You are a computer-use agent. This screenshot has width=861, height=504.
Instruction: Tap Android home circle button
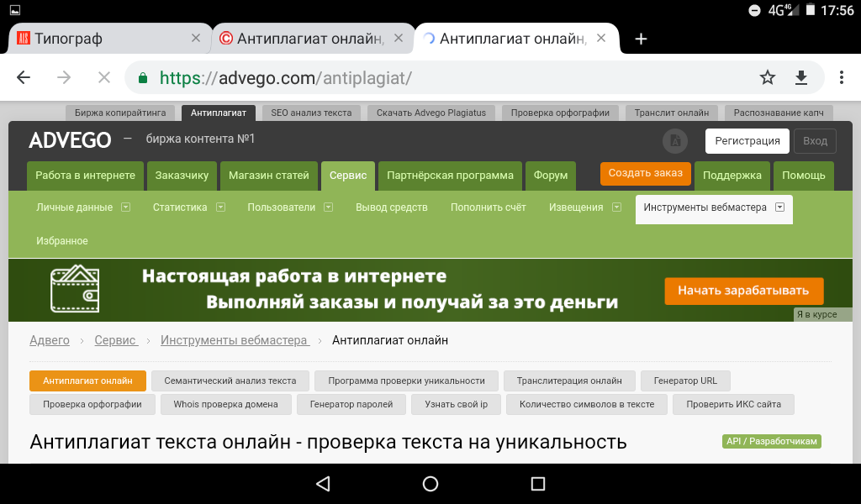[x=430, y=483]
